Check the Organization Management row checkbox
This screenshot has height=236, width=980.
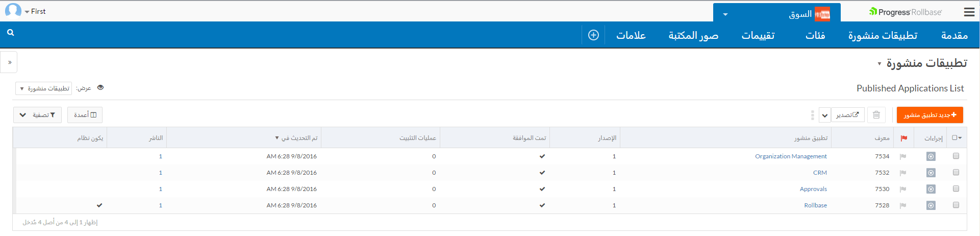956,156
